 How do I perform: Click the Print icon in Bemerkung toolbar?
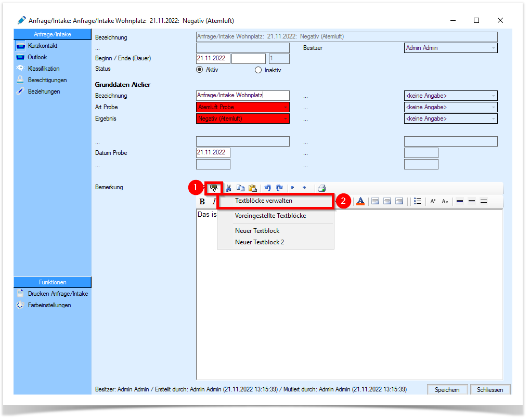click(x=321, y=188)
